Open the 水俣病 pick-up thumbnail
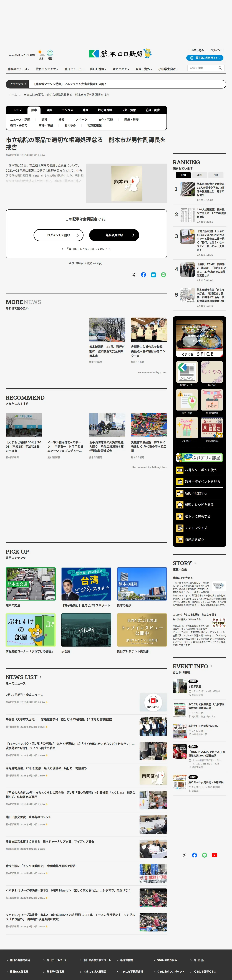The height and width of the screenshot is (980, 232). coord(86,630)
